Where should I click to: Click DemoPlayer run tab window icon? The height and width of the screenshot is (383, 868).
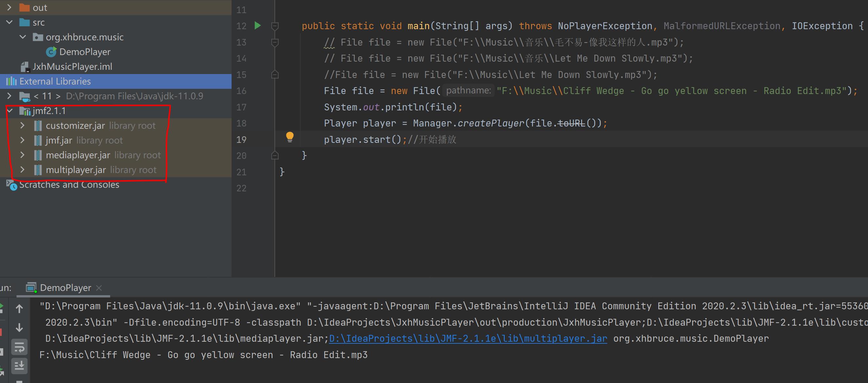point(31,288)
